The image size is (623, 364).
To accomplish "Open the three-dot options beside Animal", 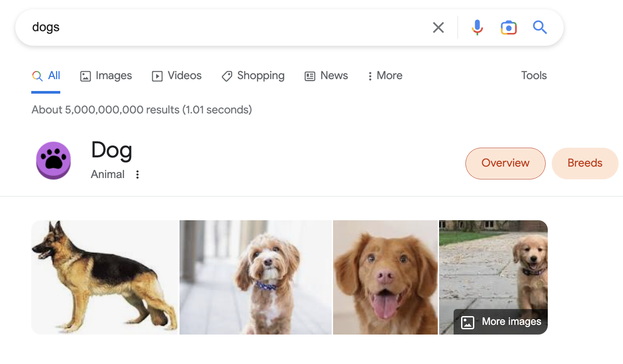I will (x=137, y=175).
